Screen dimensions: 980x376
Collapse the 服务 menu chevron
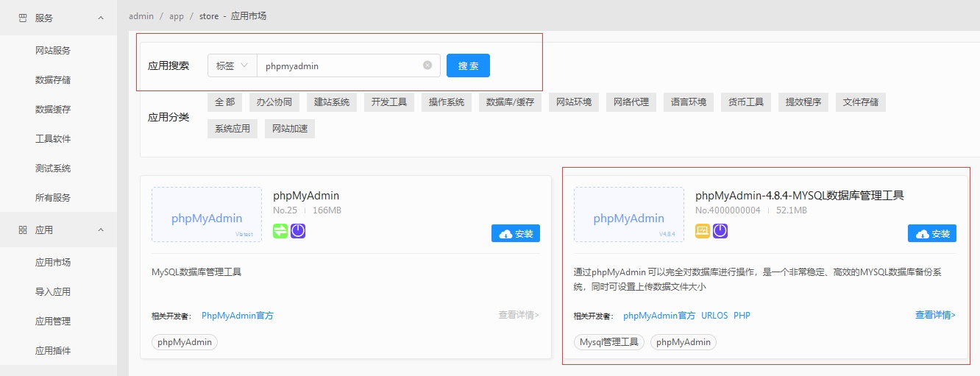(x=101, y=18)
